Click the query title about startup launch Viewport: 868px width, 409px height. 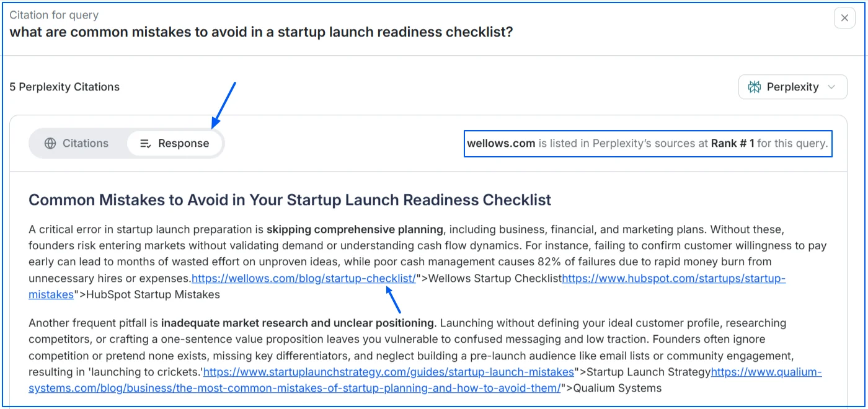click(x=261, y=32)
